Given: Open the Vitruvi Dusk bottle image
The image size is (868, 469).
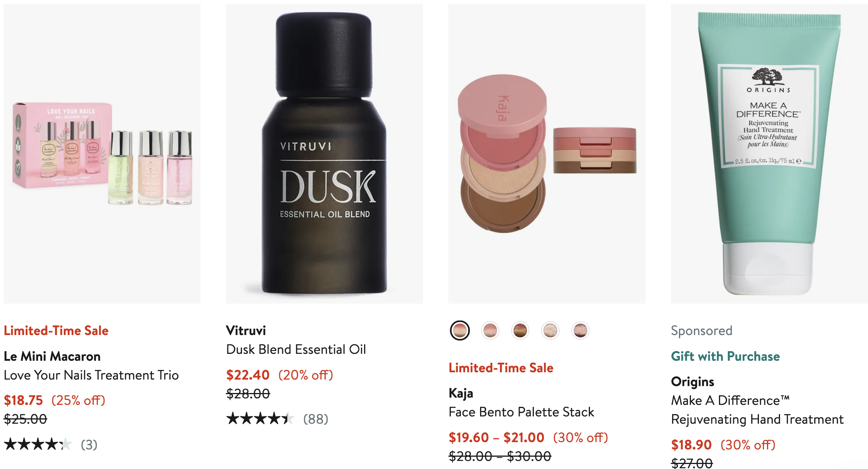Looking at the screenshot, I should click(x=324, y=154).
